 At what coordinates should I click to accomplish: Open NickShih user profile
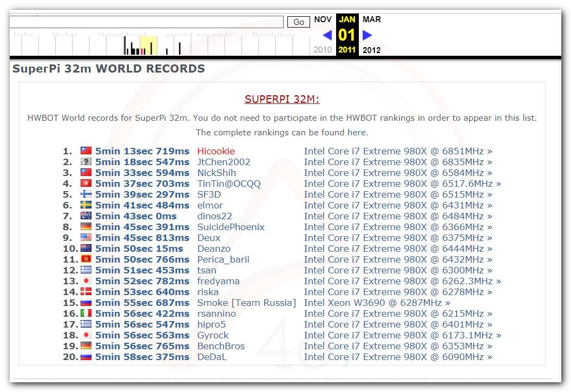[216, 173]
